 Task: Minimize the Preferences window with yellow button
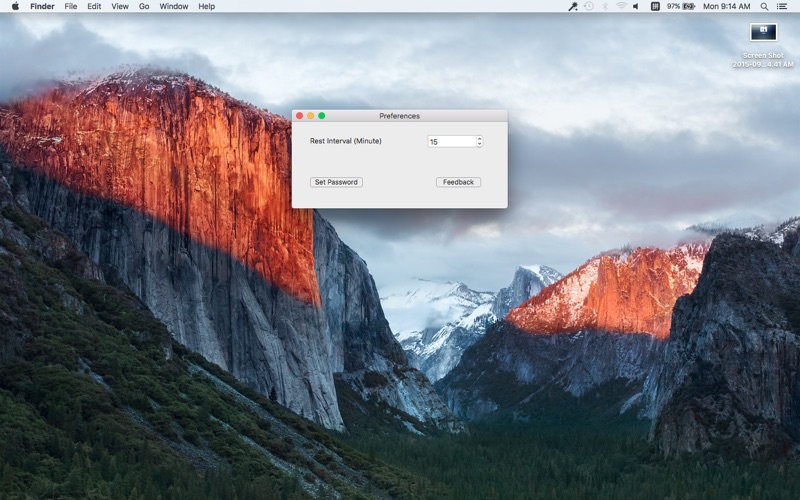coord(311,116)
